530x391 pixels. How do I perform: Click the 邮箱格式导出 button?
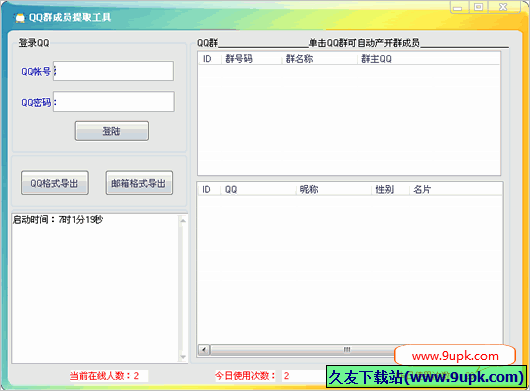pyautogui.click(x=139, y=183)
